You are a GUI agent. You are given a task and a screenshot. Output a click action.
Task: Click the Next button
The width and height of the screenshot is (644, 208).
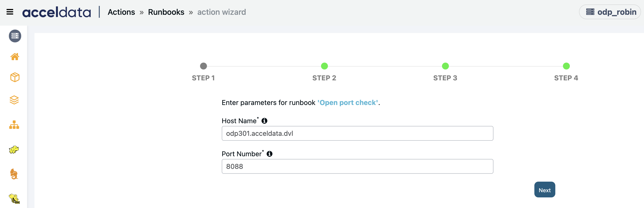point(544,190)
